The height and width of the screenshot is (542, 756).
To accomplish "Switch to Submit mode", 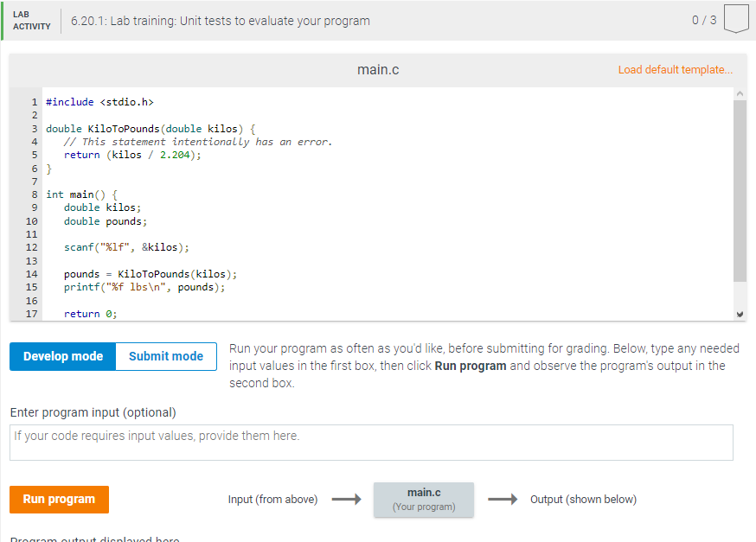I will point(165,355).
